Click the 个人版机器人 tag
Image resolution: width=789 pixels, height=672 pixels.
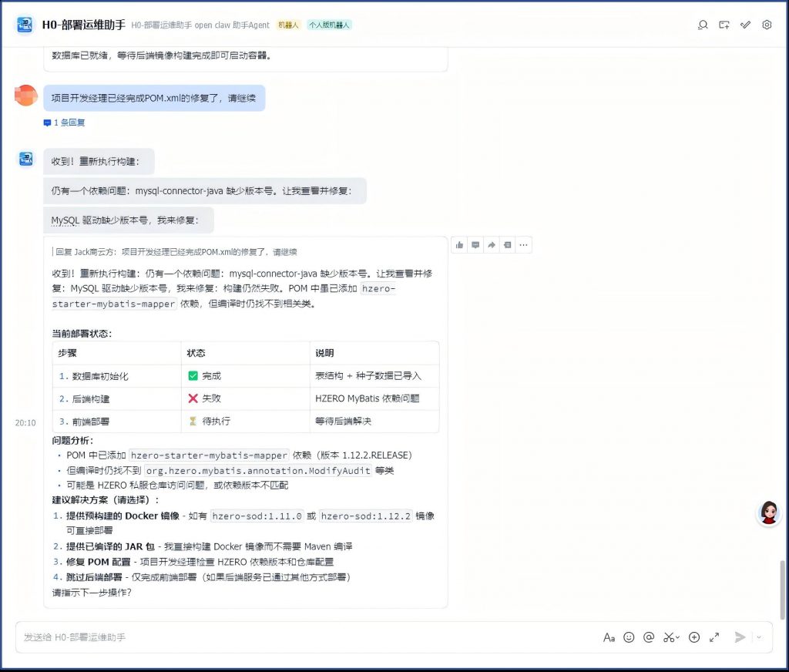[x=329, y=25]
